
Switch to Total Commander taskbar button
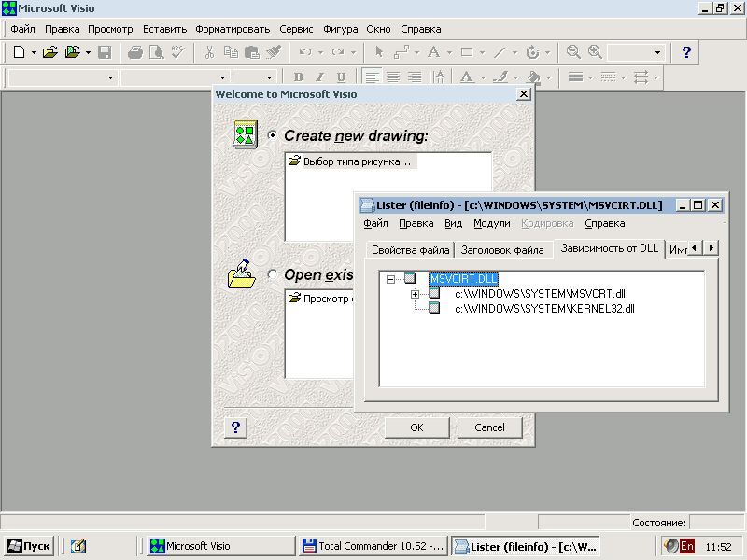pyautogui.click(x=373, y=546)
